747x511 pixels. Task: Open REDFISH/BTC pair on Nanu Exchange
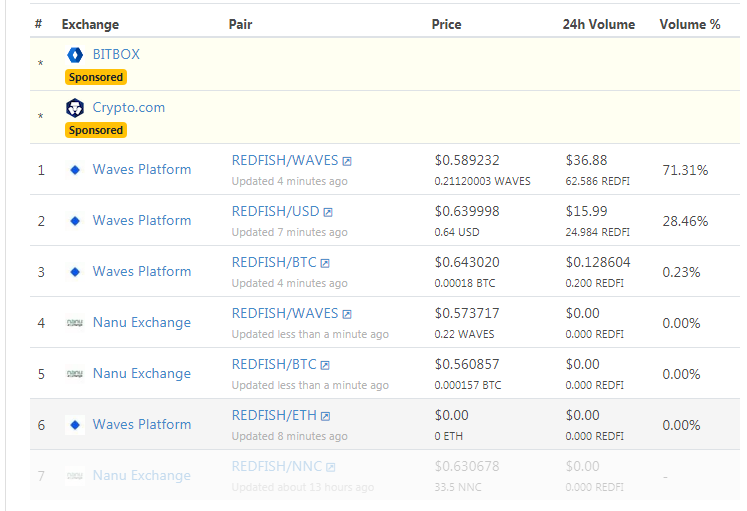pos(274,364)
